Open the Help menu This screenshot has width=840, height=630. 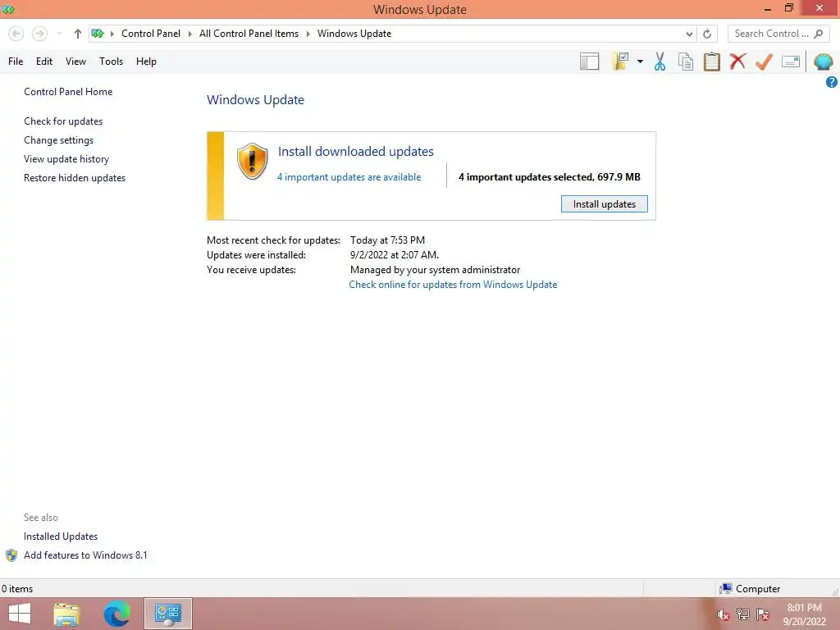click(146, 62)
